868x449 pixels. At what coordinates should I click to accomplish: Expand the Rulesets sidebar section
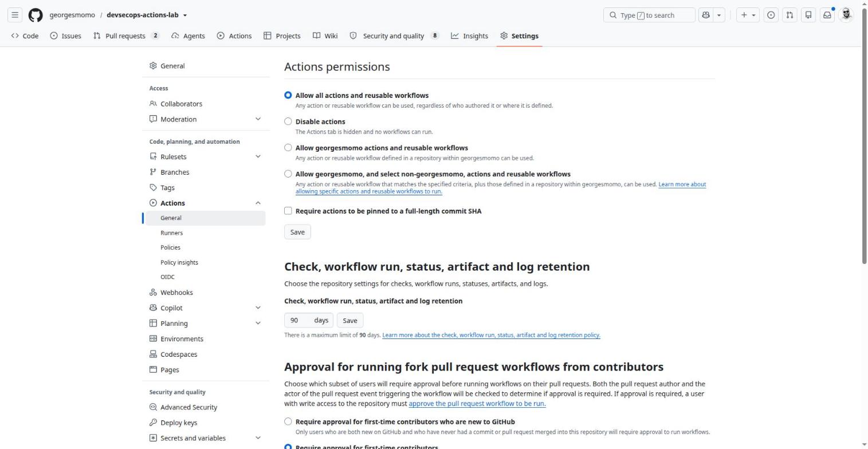pyautogui.click(x=258, y=157)
